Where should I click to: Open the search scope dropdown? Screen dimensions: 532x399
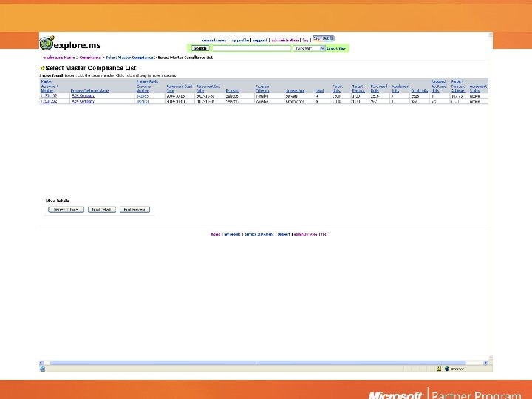tap(309, 49)
